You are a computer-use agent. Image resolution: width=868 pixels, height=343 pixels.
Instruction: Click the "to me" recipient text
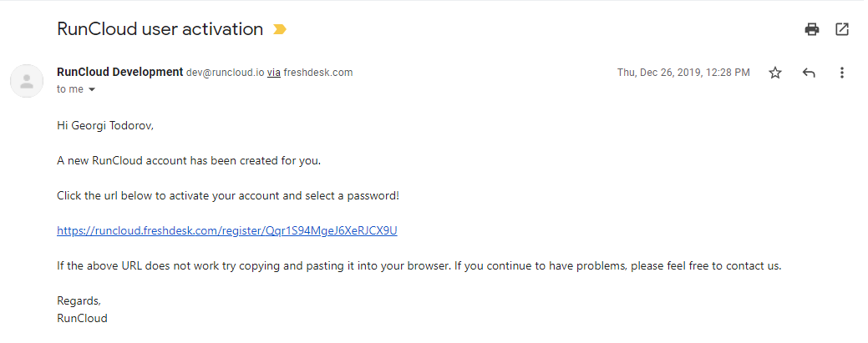point(69,89)
